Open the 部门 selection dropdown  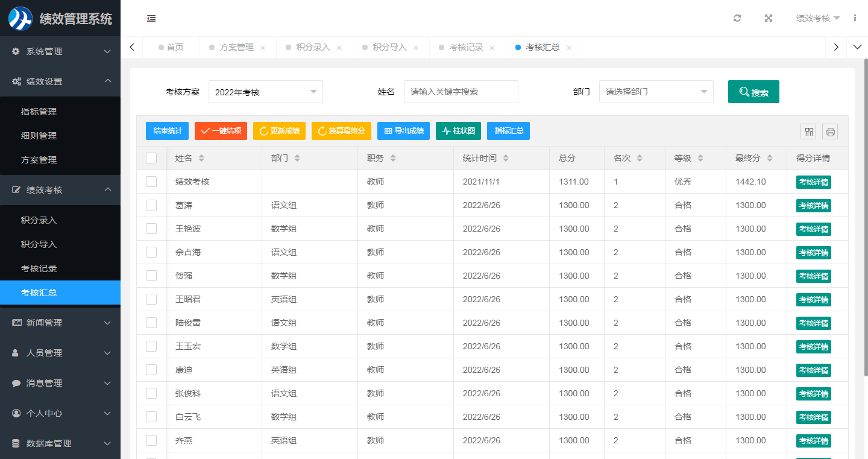pyautogui.click(x=656, y=92)
